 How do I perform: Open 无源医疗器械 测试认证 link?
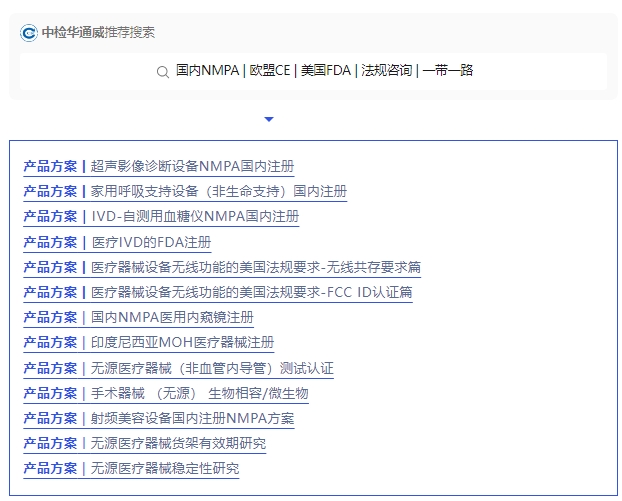[x=212, y=368]
